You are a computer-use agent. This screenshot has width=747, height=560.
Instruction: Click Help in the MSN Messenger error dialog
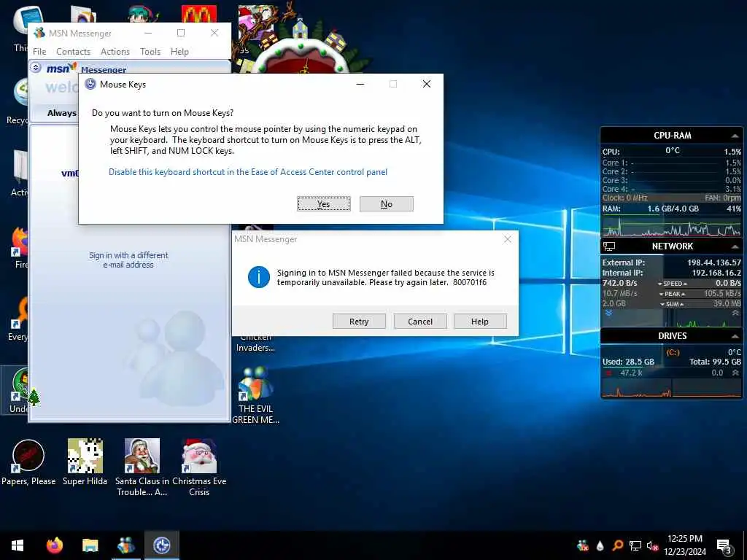[x=480, y=322]
